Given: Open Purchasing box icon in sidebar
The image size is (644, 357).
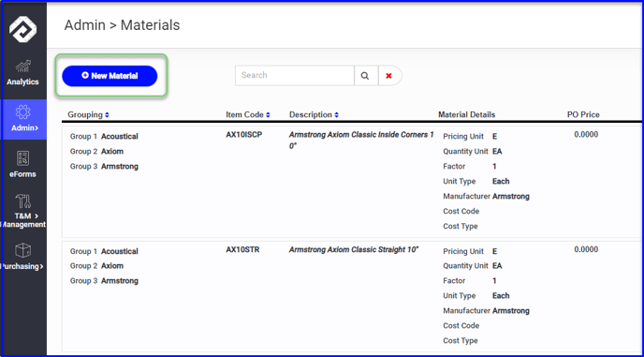Looking at the screenshot, I should point(22,250).
